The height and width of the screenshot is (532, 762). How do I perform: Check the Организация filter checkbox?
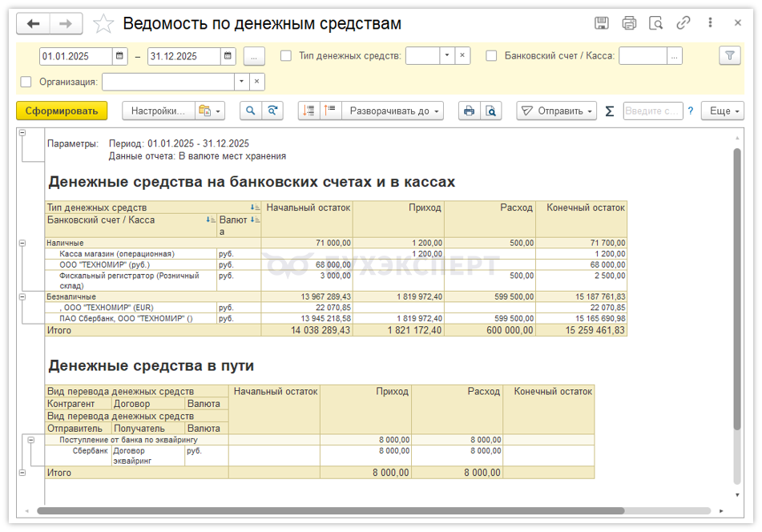pyautogui.click(x=26, y=82)
